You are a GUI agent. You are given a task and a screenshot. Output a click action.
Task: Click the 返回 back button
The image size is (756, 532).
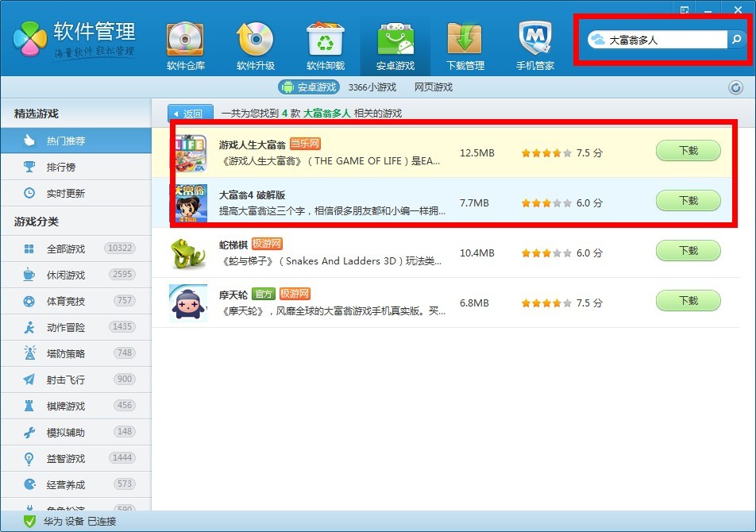pos(191,114)
